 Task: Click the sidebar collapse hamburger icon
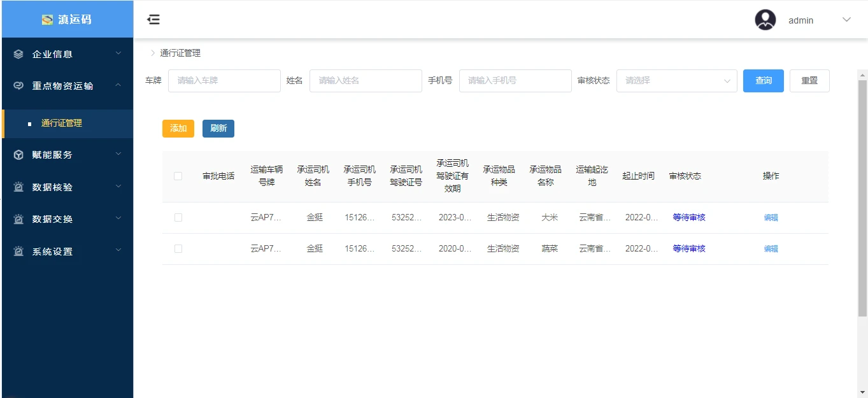point(153,20)
